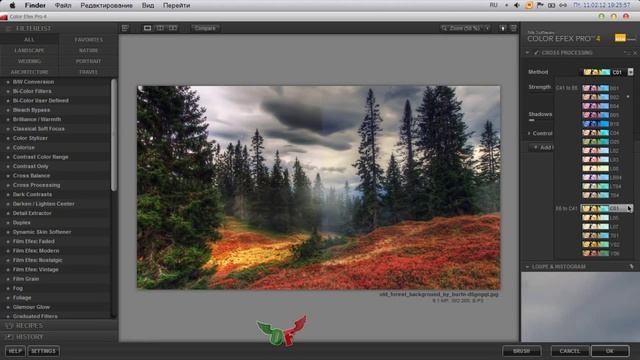Toggle the Cross Processing filter checkbox
This screenshot has height=360, width=640.
(536, 53)
